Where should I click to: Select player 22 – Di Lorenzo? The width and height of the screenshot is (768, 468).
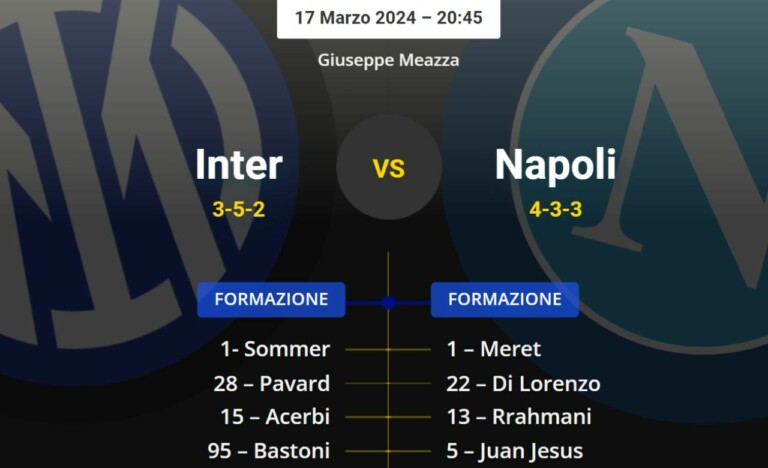tap(524, 383)
